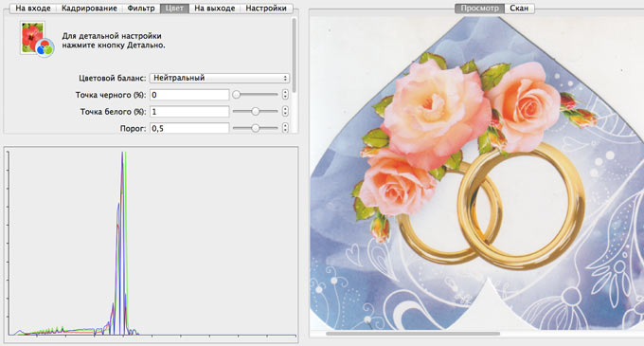Screen dimensions: 644x346
Task: Click the Порог stepper arrows
Action: (285, 128)
